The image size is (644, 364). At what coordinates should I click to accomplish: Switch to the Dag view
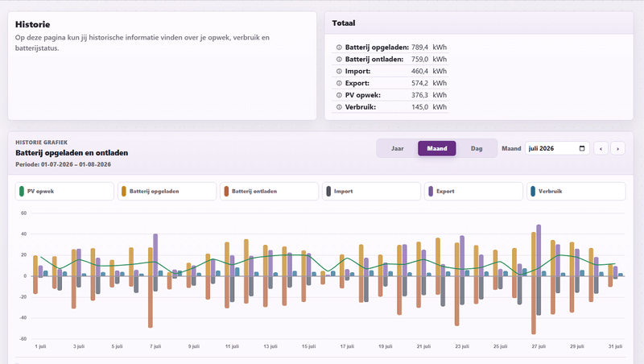point(477,148)
